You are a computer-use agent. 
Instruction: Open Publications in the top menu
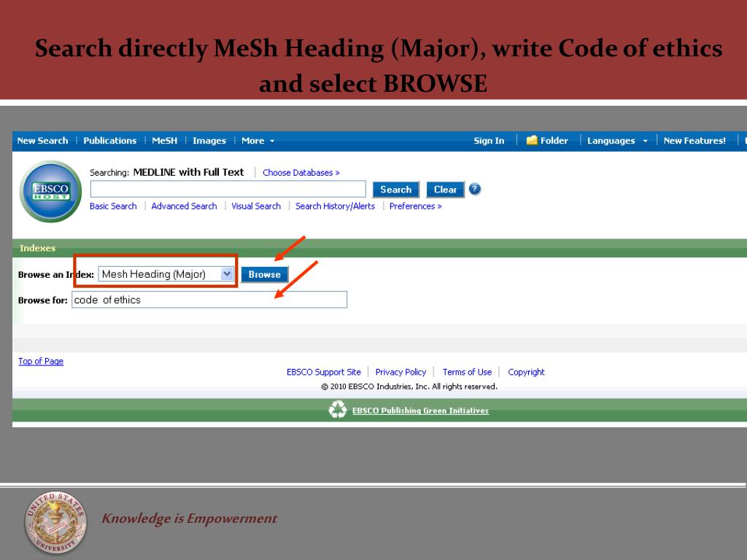[x=109, y=141]
